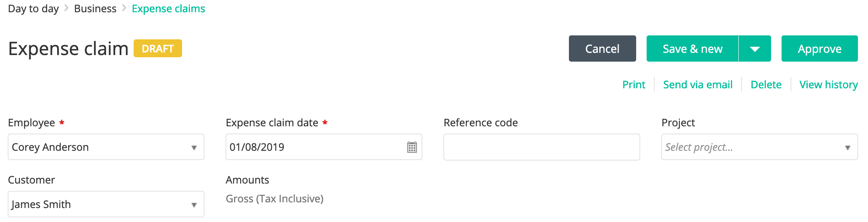Click the Save & new button
Viewport: 868px width, 222px height.
[x=692, y=49]
